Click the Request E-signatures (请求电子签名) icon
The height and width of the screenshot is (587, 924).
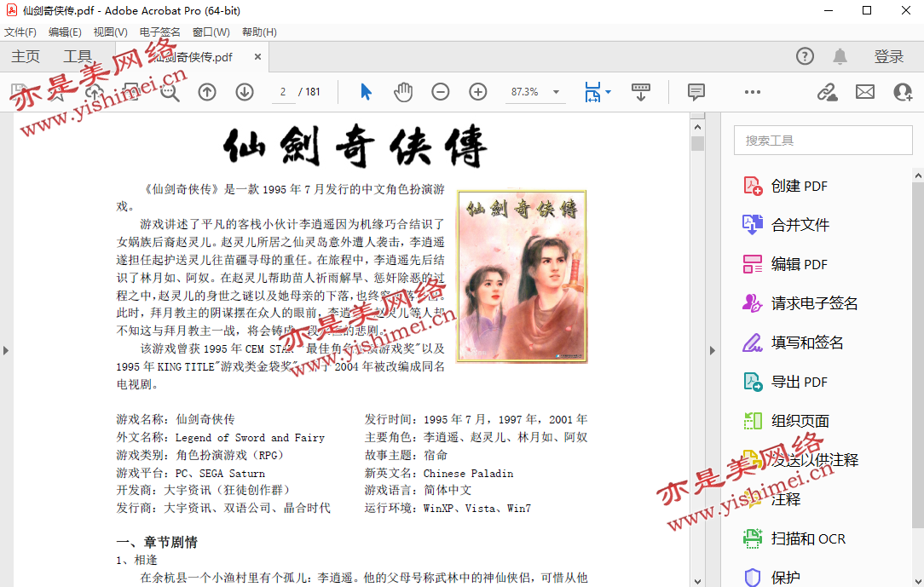753,303
